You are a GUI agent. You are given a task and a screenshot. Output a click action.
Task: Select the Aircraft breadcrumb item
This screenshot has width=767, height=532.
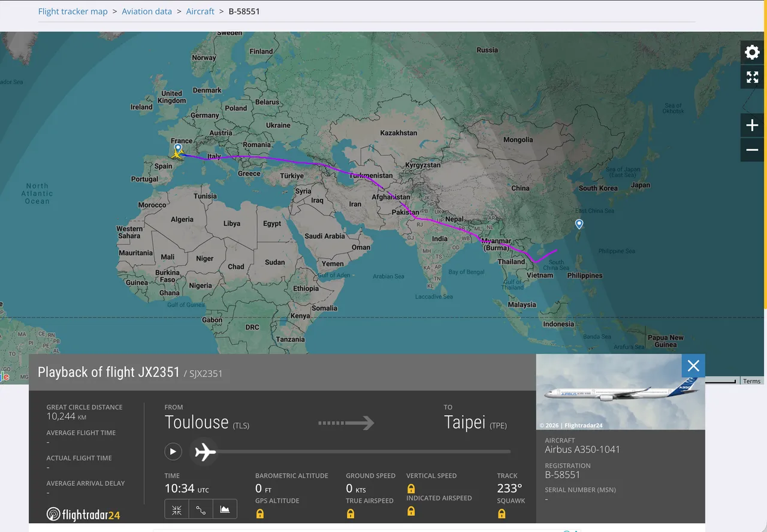pyautogui.click(x=200, y=11)
